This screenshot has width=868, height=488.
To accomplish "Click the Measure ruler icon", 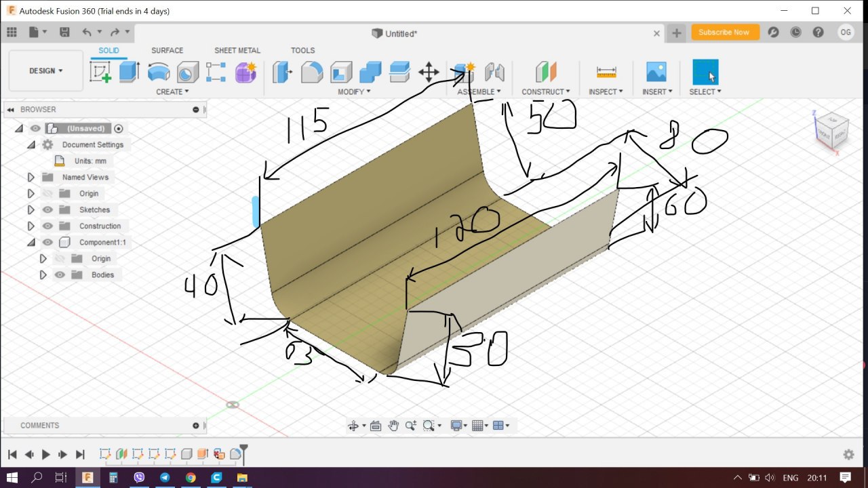I will point(606,72).
